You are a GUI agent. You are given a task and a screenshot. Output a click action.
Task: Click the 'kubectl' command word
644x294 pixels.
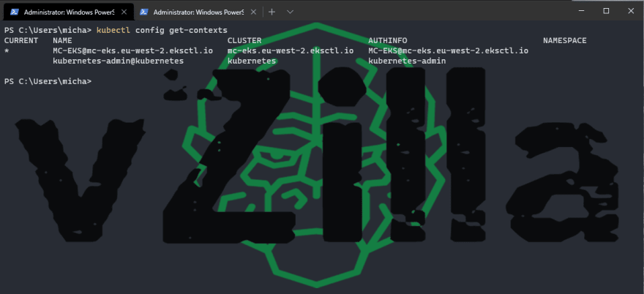coord(113,31)
